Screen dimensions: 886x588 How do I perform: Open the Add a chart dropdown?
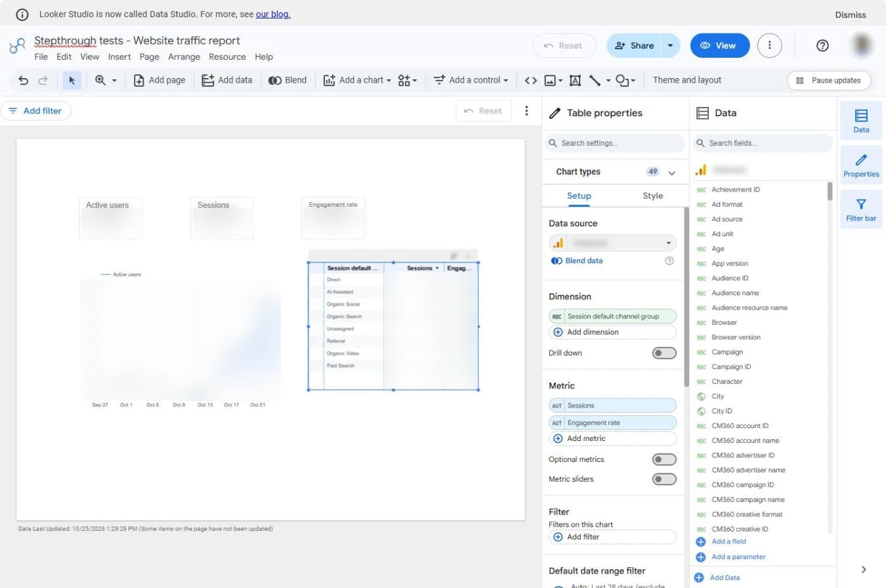[x=358, y=80]
